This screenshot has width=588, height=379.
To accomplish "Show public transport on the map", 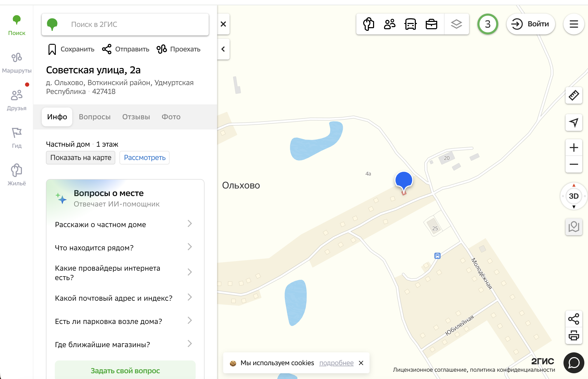I will [410, 24].
